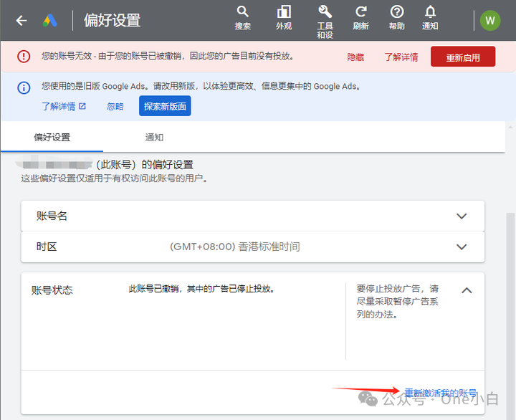The height and width of the screenshot is (420, 516).
Task: Open the 外观 appearance menu
Action: pyautogui.click(x=284, y=18)
